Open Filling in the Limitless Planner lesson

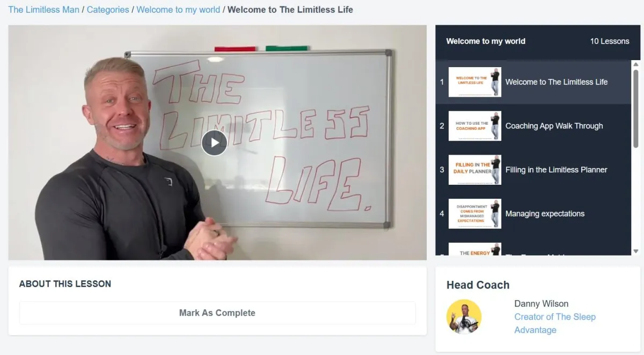(x=533, y=170)
